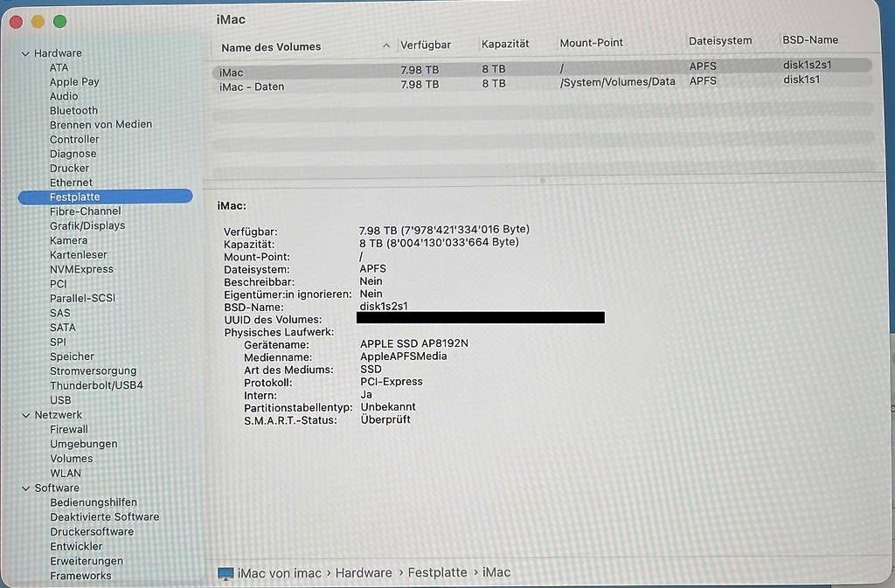
Task: Click the iMac computer icon in path bar
Action: pyautogui.click(x=226, y=573)
